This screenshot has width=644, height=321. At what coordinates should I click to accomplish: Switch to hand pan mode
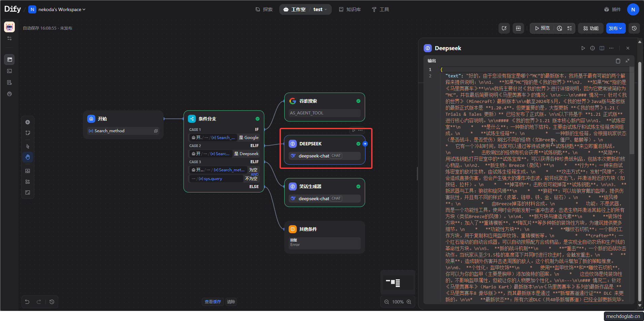(x=28, y=157)
